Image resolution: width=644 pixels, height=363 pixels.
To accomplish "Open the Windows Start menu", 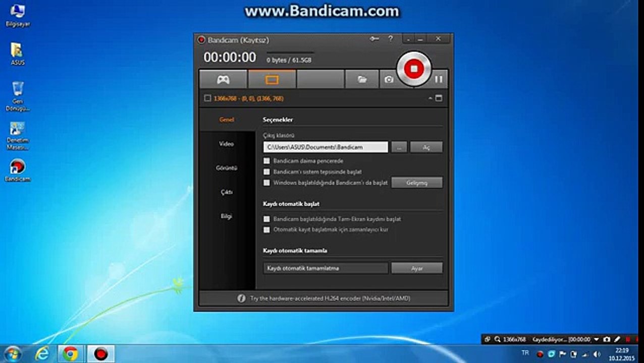I will (x=13, y=354).
